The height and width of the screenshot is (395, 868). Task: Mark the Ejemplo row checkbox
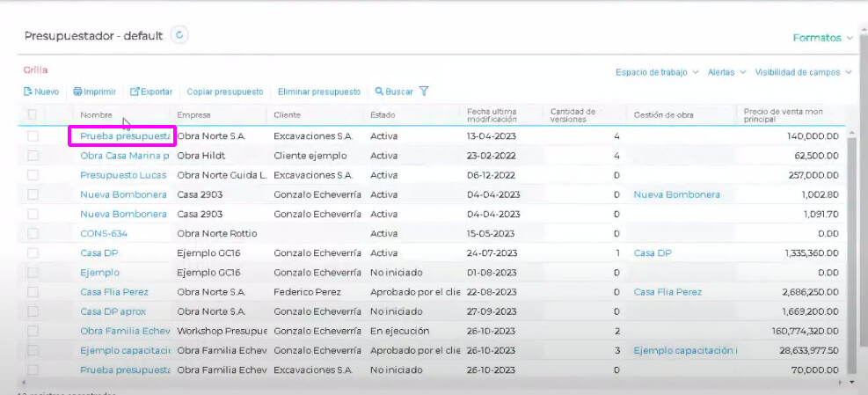point(33,273)
